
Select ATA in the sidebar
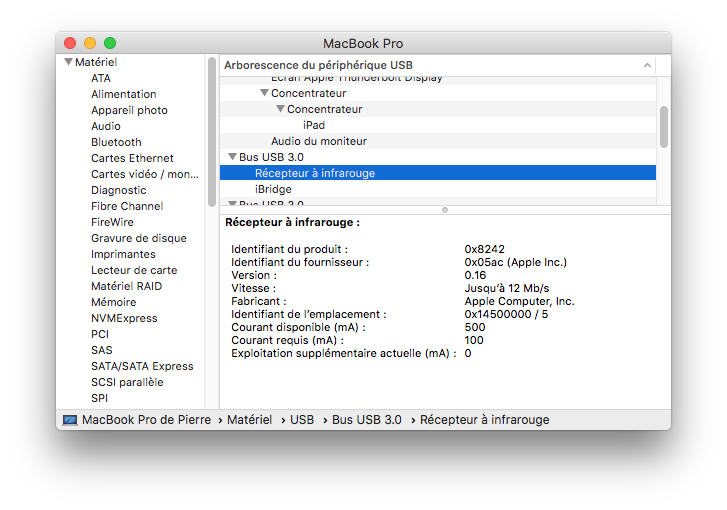(101, 78)
